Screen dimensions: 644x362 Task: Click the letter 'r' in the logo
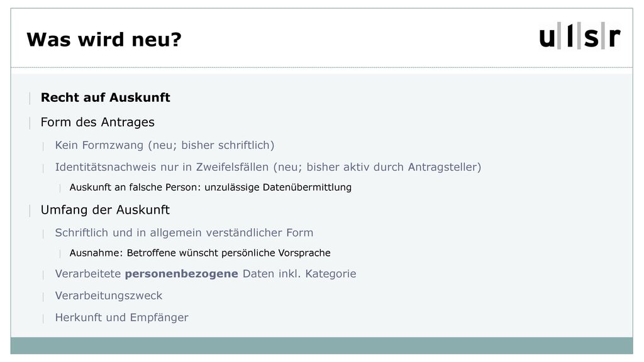[614, 38]
